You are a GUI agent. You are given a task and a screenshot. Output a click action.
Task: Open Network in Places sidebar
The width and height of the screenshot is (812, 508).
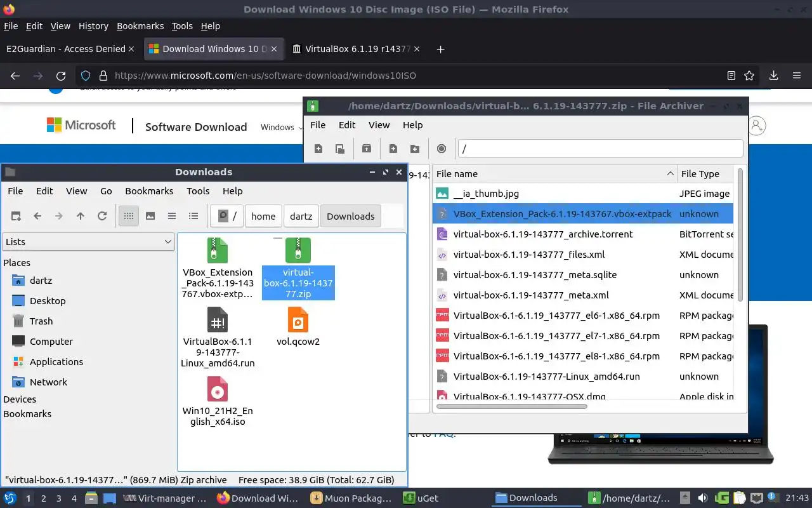[x=48, y=382]
